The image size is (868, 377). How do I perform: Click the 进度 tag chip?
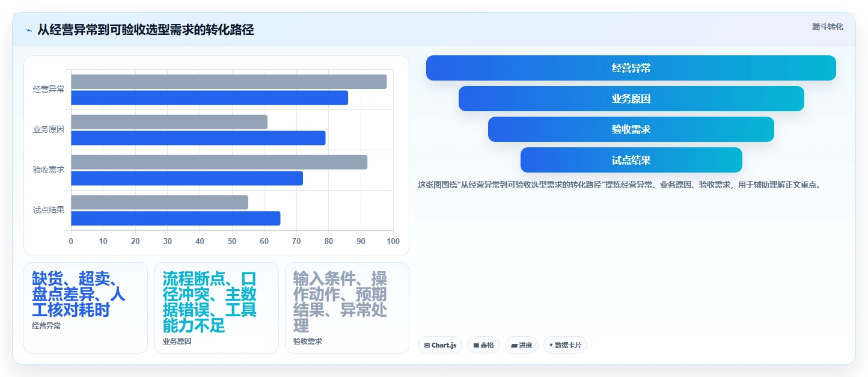pyautogui.click(x=522, y=345)
